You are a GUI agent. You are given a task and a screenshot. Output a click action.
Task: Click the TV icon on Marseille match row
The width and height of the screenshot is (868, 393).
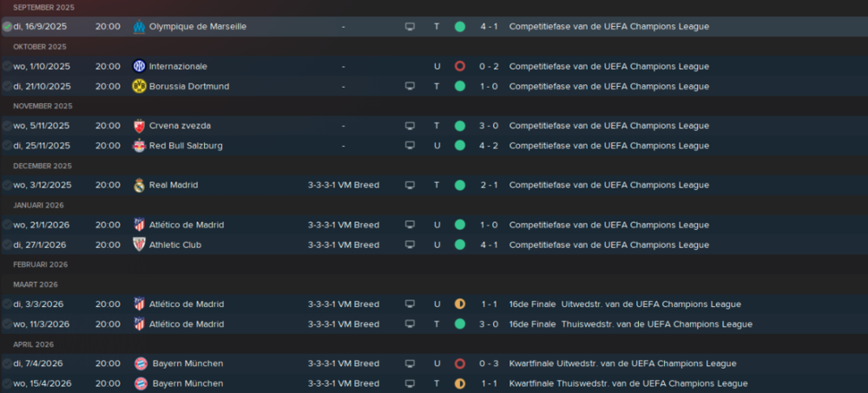pos(410,27)
